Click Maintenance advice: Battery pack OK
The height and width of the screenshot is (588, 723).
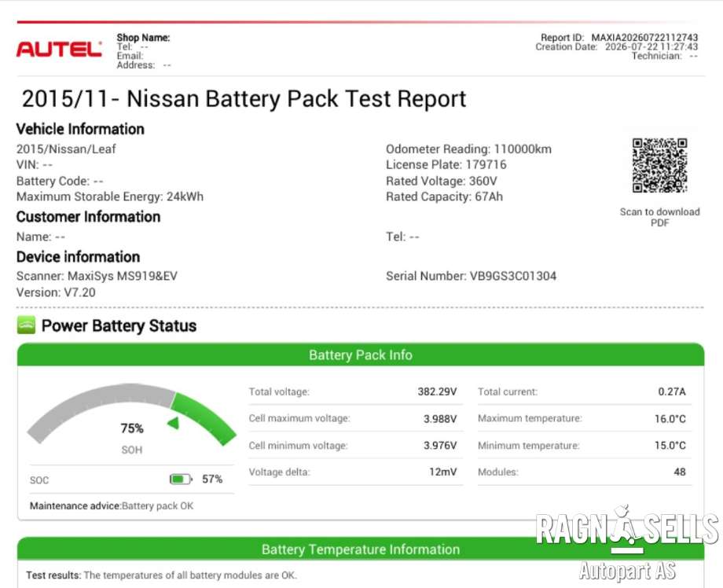point(112,506)
